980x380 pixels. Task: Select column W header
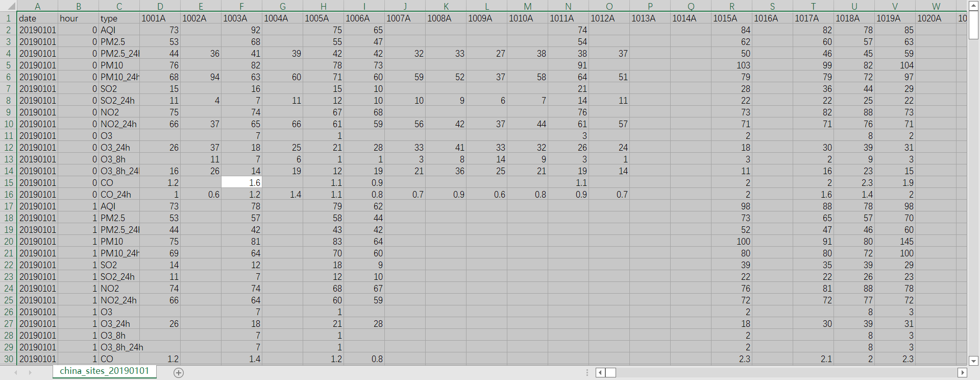pos(936,6)
